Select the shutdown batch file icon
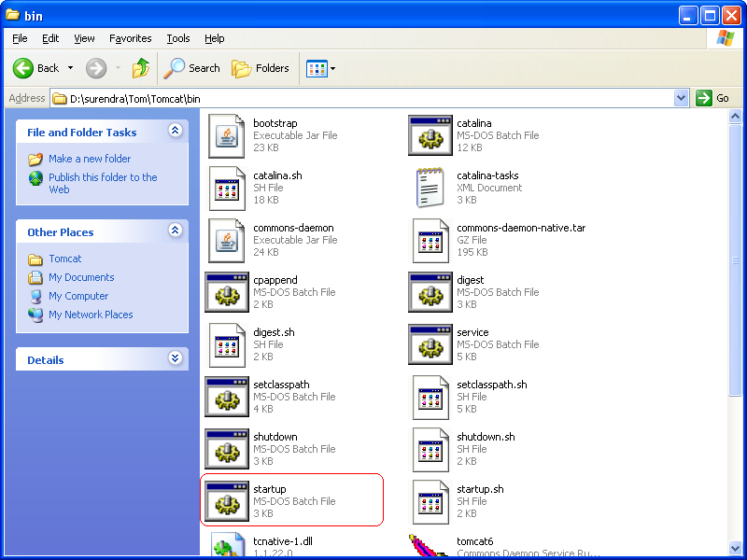 [x=227, y=449]
